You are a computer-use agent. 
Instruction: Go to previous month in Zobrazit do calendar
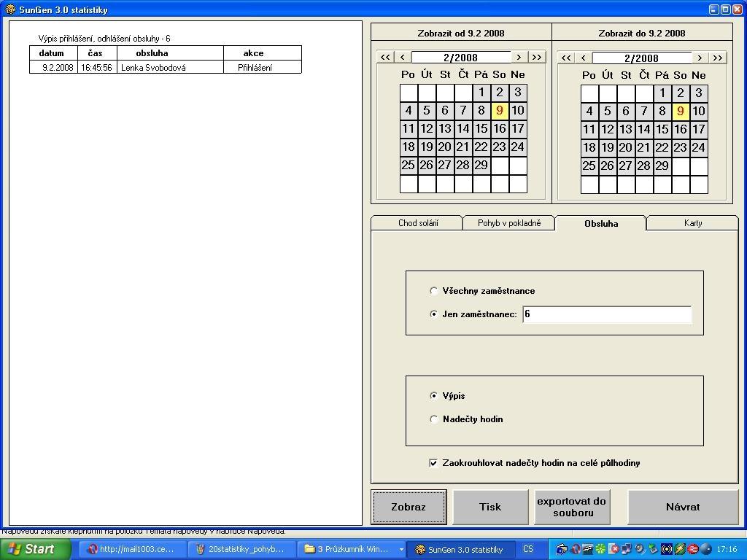click(583, 58)
